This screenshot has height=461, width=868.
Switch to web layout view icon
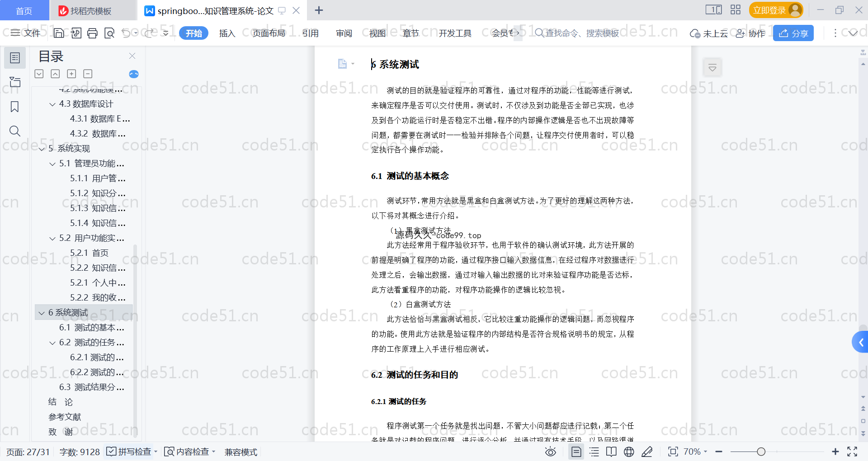(x=629, y=452)
